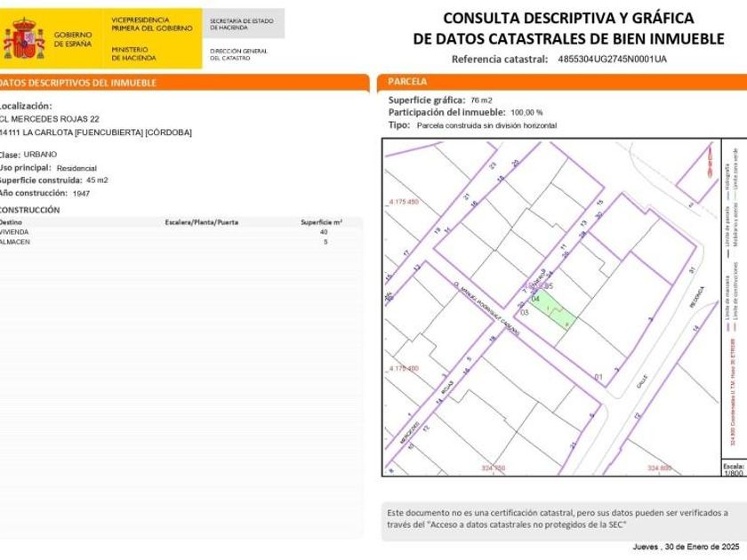Click the VIVIENDA surface value 40
Screen dimensions: 747x560
coord(324,232)
